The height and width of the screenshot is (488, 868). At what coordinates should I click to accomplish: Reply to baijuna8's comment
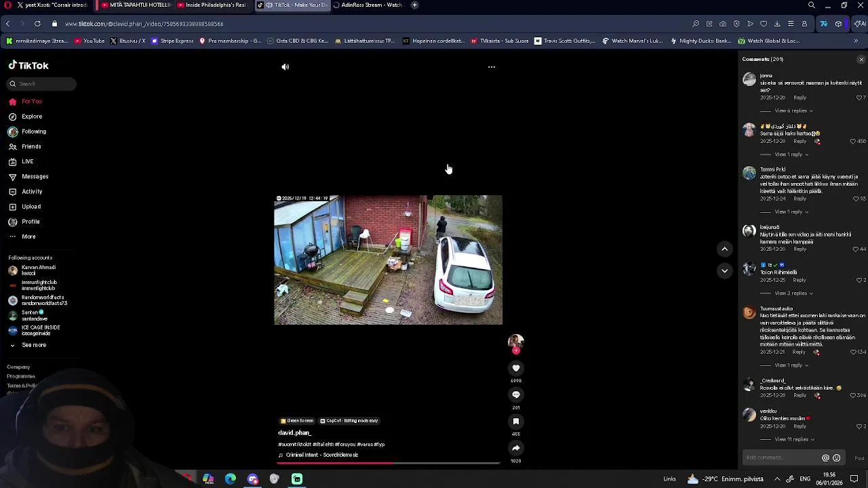coord(800,249)
